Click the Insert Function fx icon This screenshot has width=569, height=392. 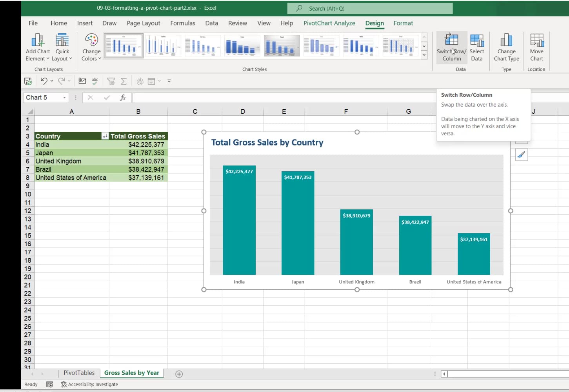(x=123, y=98)
